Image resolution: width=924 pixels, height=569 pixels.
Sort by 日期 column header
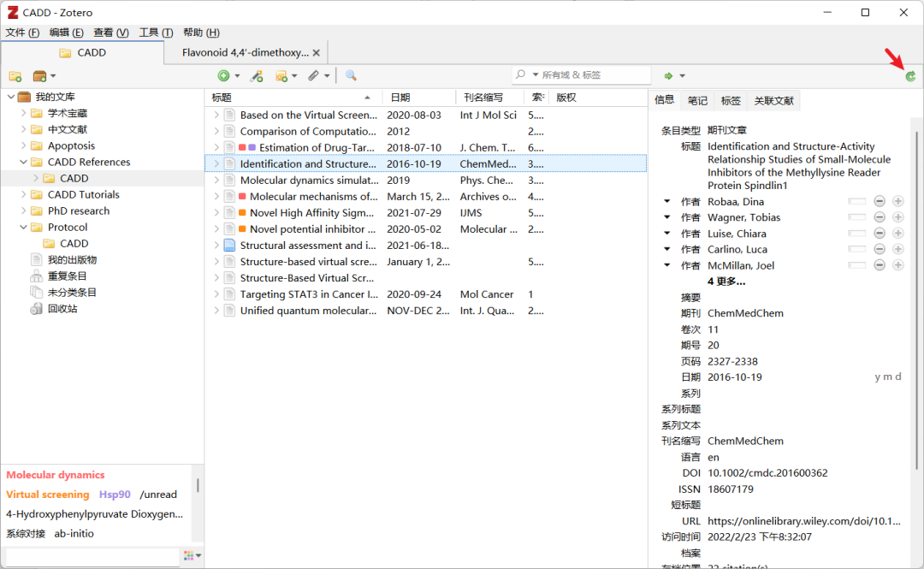(419, 98)
